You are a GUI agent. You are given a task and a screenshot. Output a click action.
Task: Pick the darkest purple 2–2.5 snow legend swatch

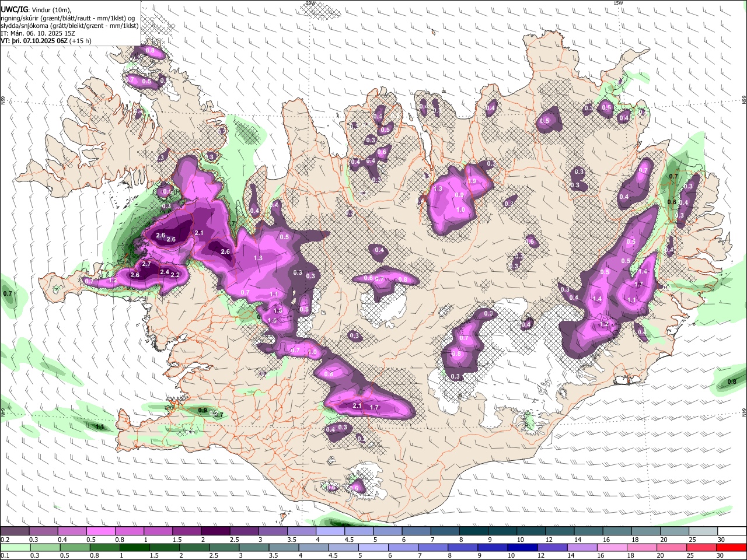coord(215,531)
